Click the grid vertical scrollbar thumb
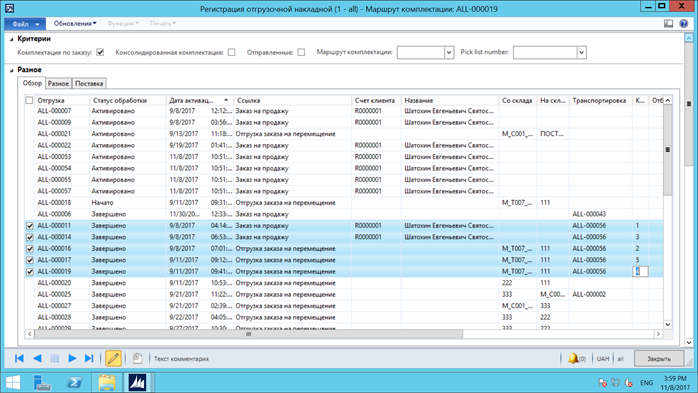 [x=668, y=150]
